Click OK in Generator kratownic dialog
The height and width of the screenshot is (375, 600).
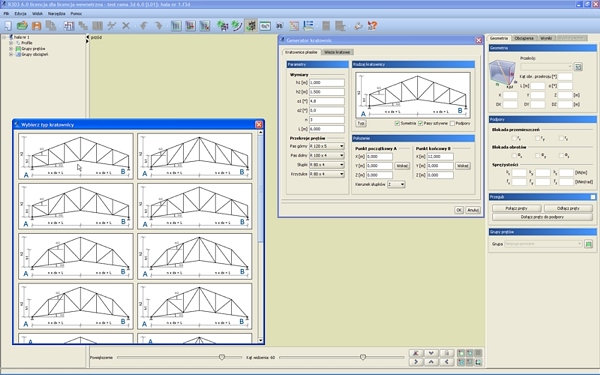click(459, 210)
